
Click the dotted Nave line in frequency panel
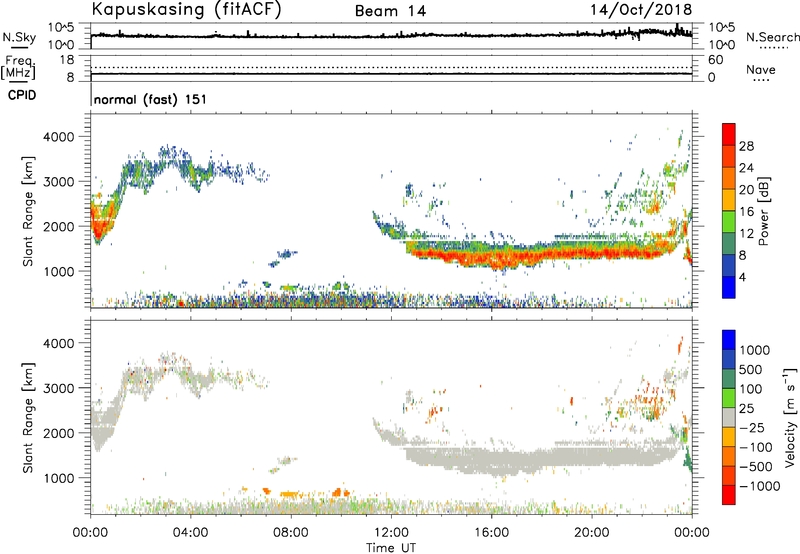(x=391, y=68)
